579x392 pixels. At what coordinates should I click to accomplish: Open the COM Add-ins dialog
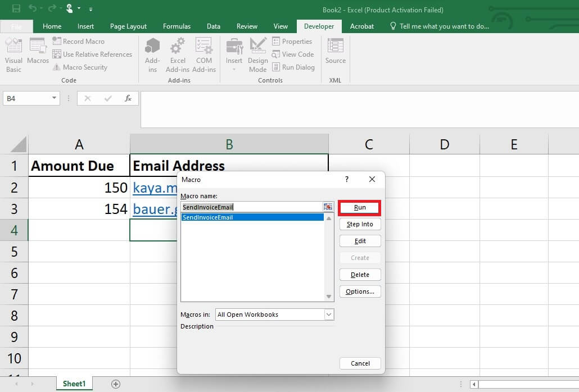pyautogui.click(x=203, y=53)
